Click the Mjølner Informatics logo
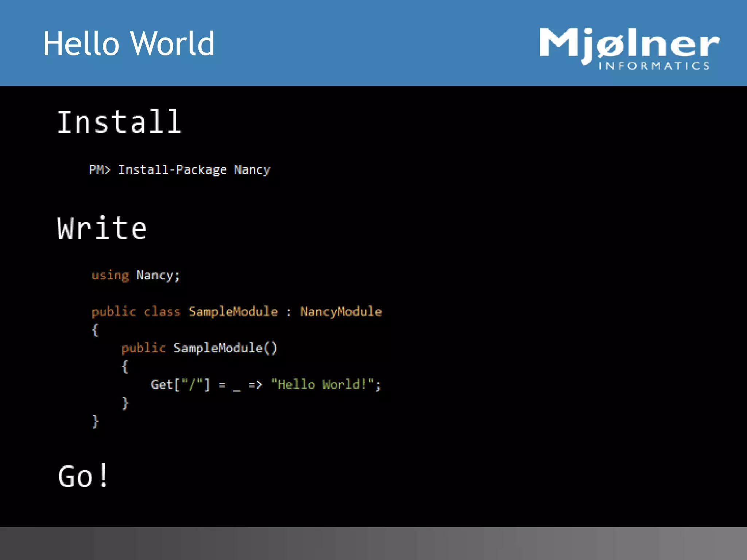Image resolution: width=747 pixels, height=560 pixels. (630, 48)
